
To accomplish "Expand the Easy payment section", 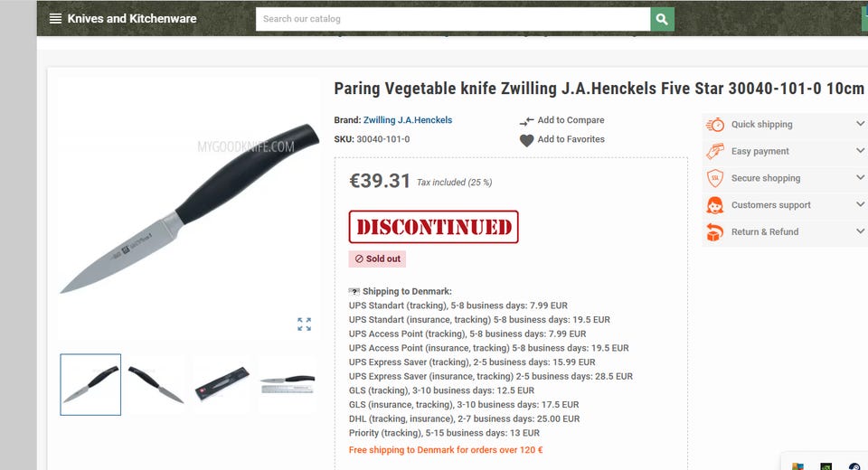I will coord(860,151).
